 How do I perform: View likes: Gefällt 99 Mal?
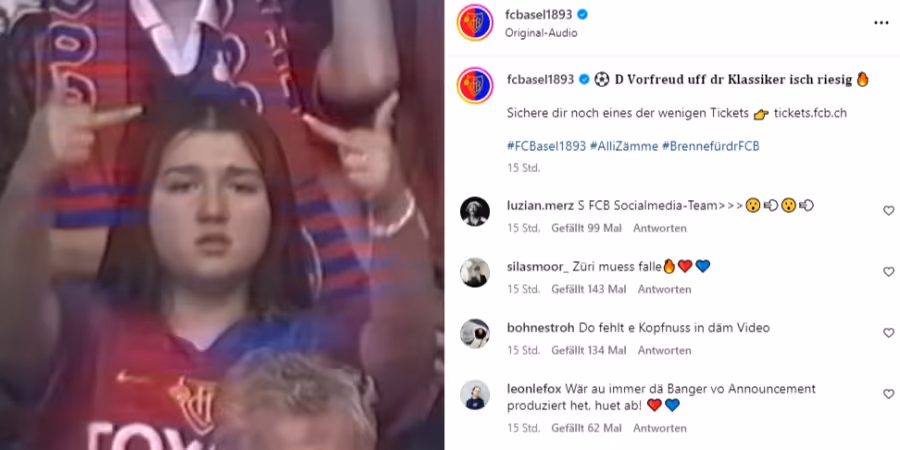pos(587,228)
